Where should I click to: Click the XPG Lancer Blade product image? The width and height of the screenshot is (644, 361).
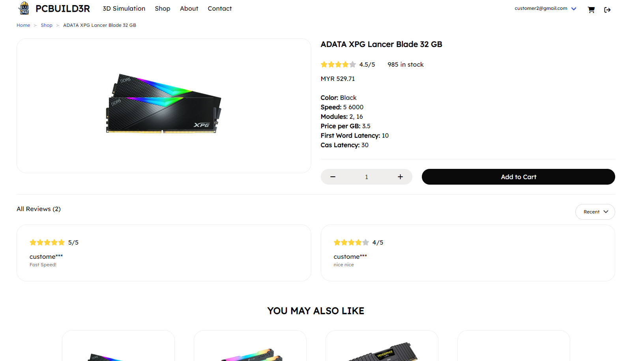tap(164, 105)
